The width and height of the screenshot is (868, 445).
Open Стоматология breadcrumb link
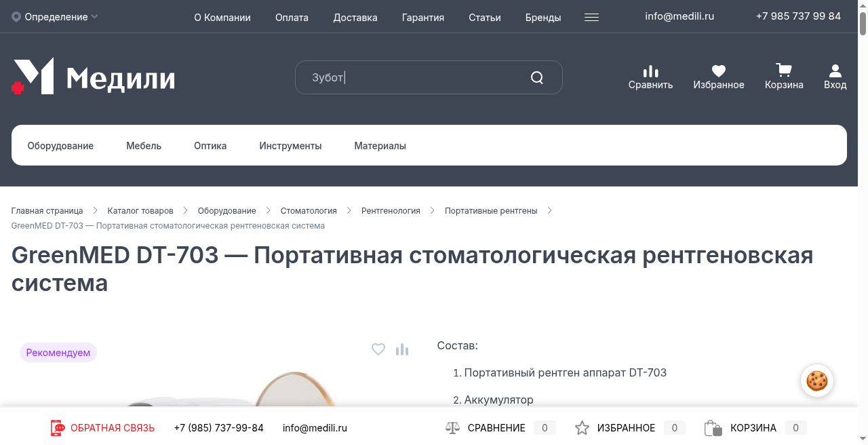(309, 211)
